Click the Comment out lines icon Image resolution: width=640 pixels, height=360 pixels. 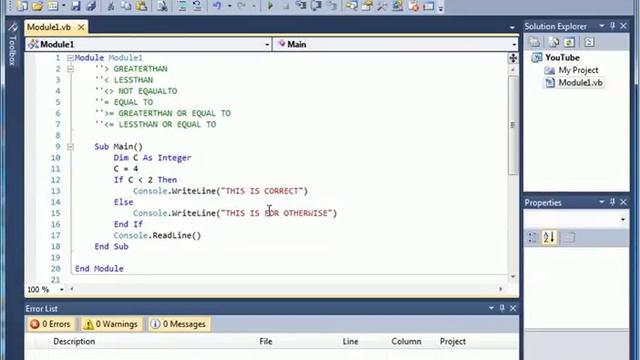coord(182,6)
